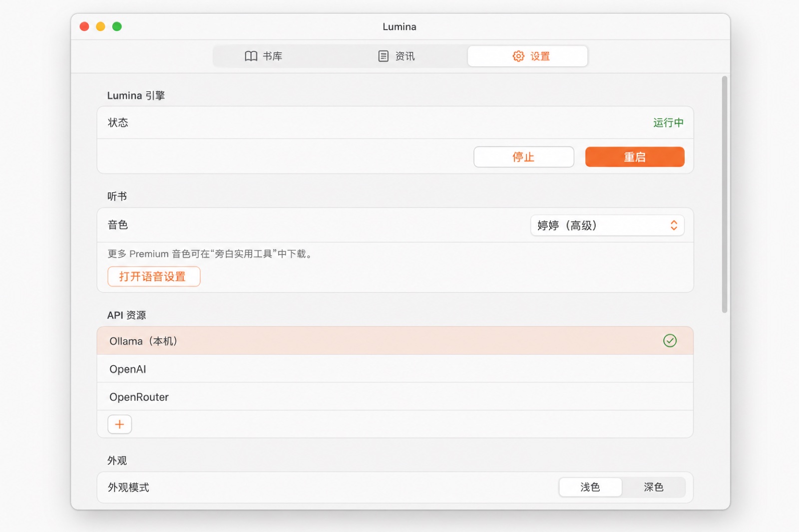The image size is (799, 532).
Task: Click the gear icon in the 设置 tab
Action: click(x=518, y=56)
